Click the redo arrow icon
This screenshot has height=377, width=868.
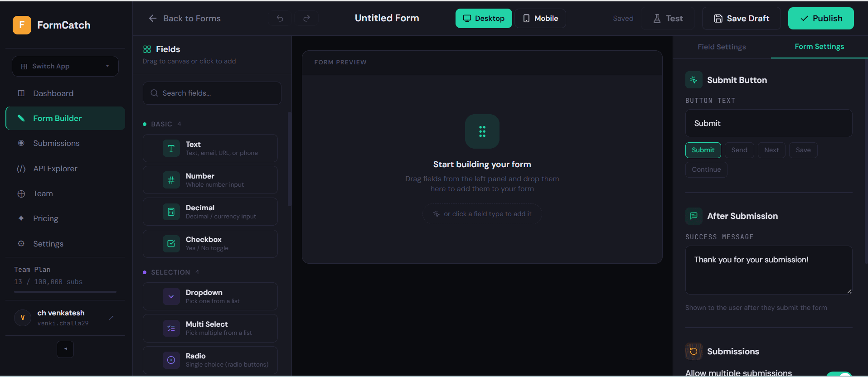306,19
